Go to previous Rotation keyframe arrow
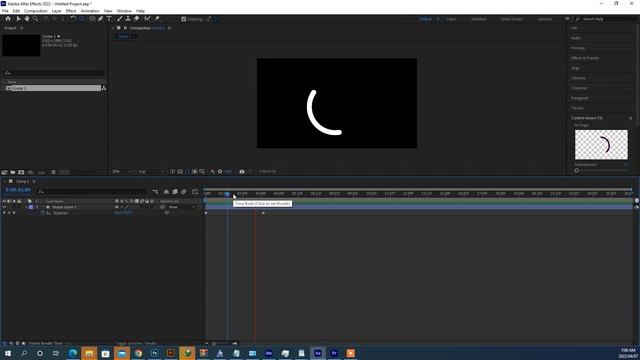The image size is (640, 360). pos(4,213)
